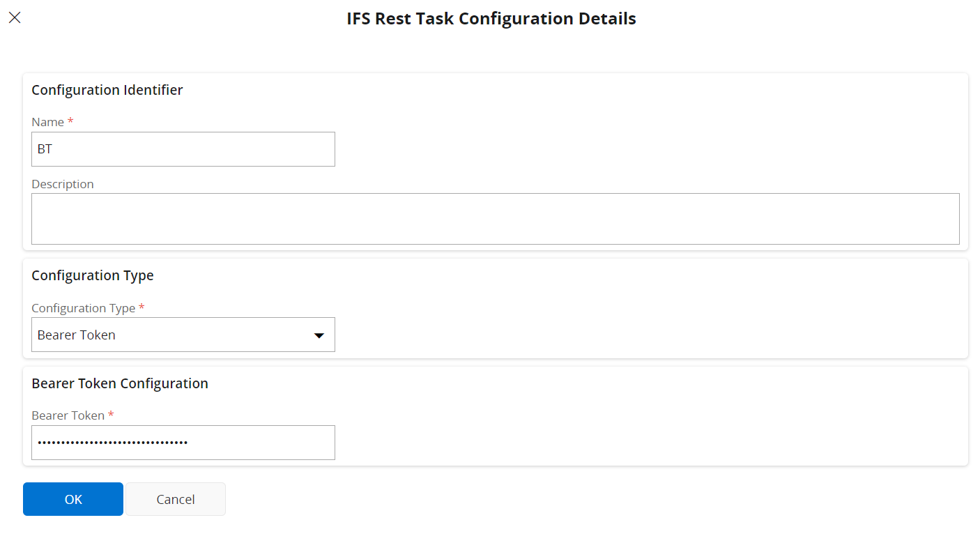Click the asterisk beside Configuration Type label

tap(142, 307)
